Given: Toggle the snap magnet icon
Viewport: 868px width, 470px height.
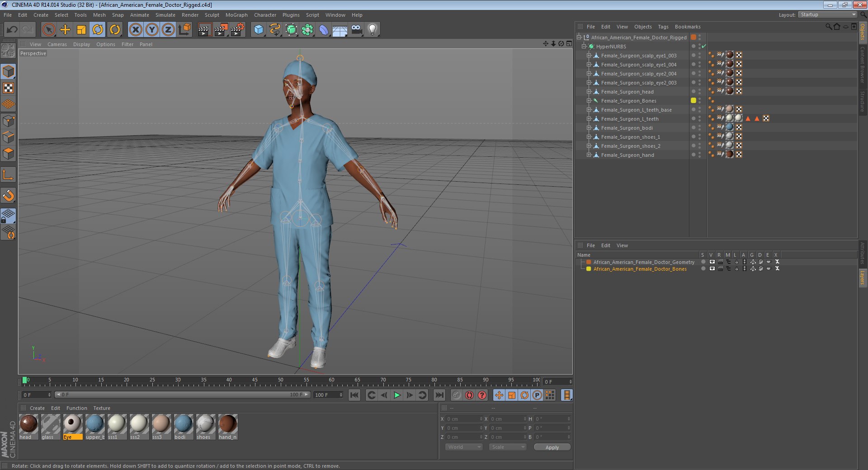Looking at the screenshot, I should coord(8,196).
